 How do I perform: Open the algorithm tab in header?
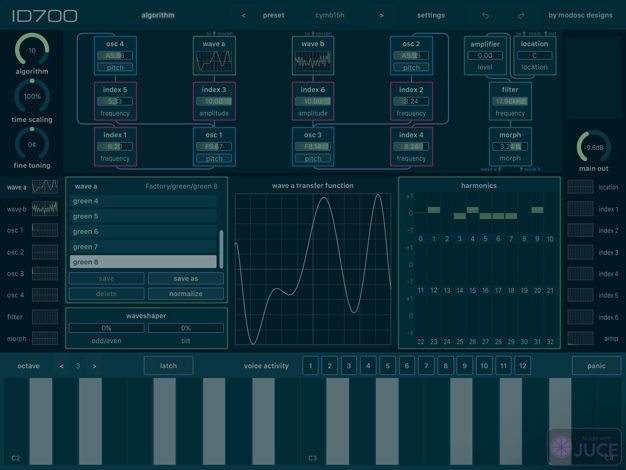click(x=157, y=16)
